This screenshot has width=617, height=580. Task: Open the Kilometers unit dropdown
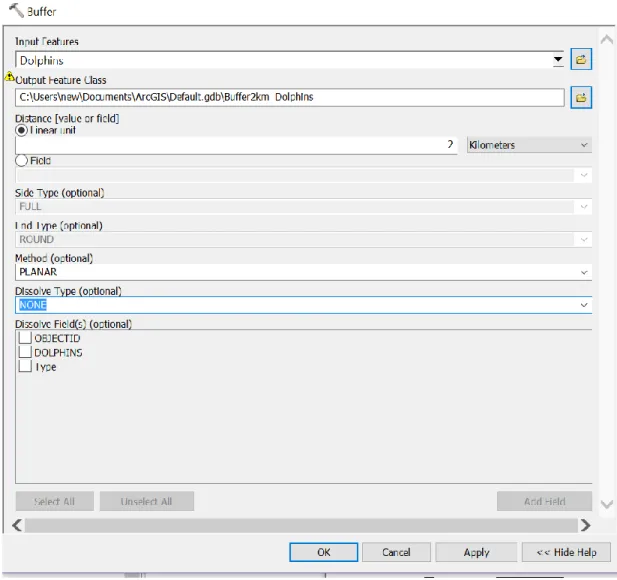coord(529,145)
